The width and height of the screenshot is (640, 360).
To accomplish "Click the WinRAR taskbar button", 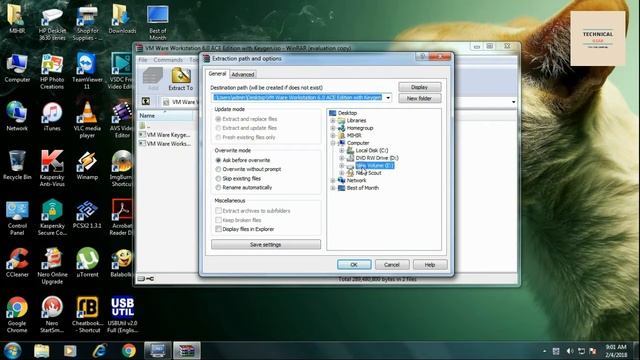I will tap(187, 351).
